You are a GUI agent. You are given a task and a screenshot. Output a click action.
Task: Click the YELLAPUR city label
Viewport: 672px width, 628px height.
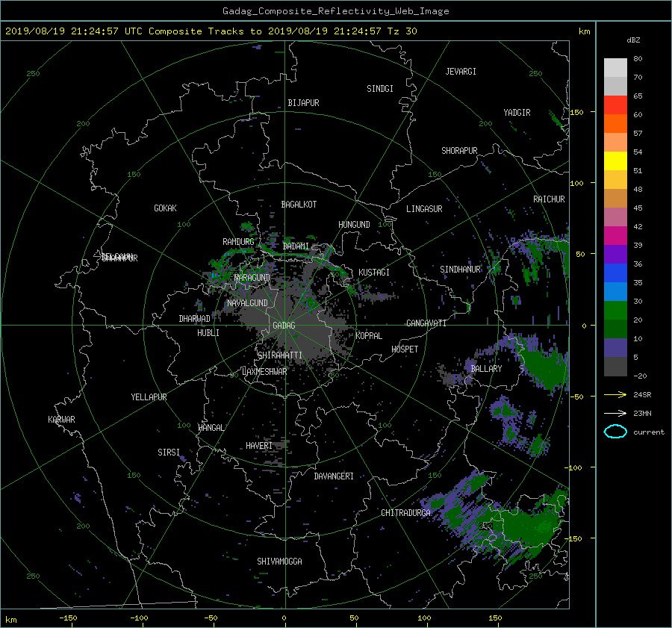[x=149, y=397]
